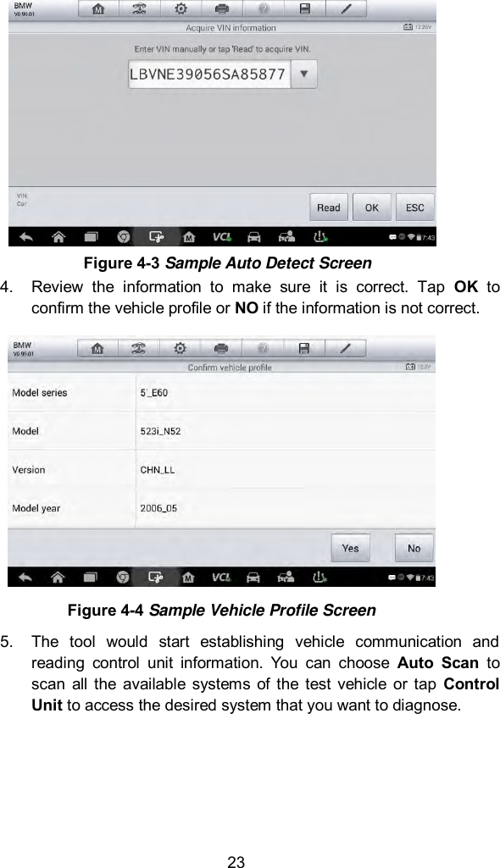Tap screenshot capture icon on Acquire VIN screen
This screenshot has width=500, height=868.
pyautogui.click(x=157, y=237)
